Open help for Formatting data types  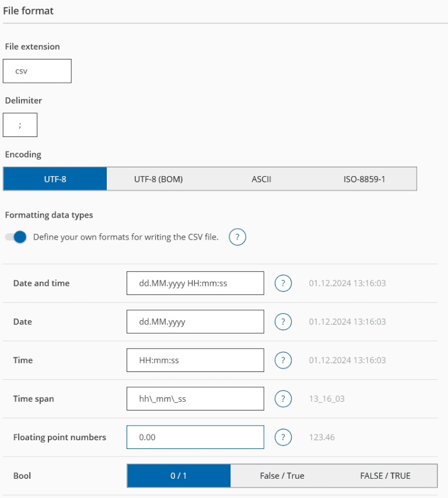[x=237, y=237]
